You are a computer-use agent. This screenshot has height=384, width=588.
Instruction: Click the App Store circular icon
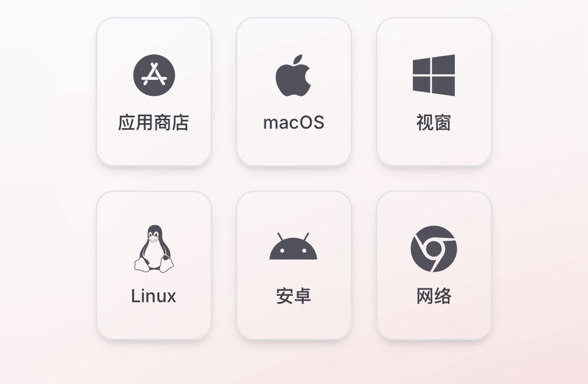click(154, 75)
